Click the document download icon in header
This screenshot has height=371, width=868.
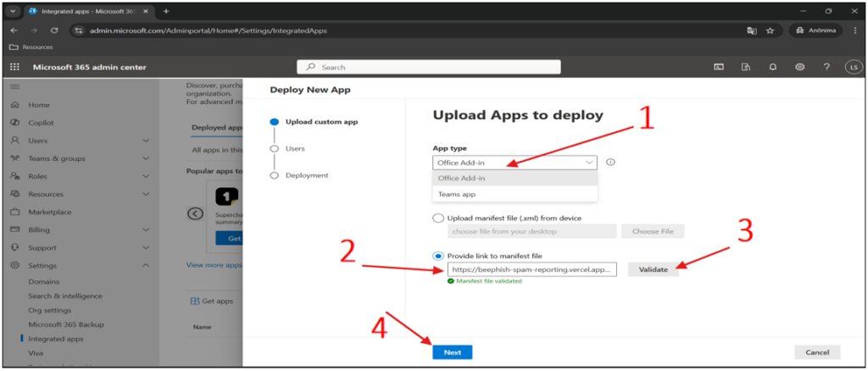tap(746, 67)
